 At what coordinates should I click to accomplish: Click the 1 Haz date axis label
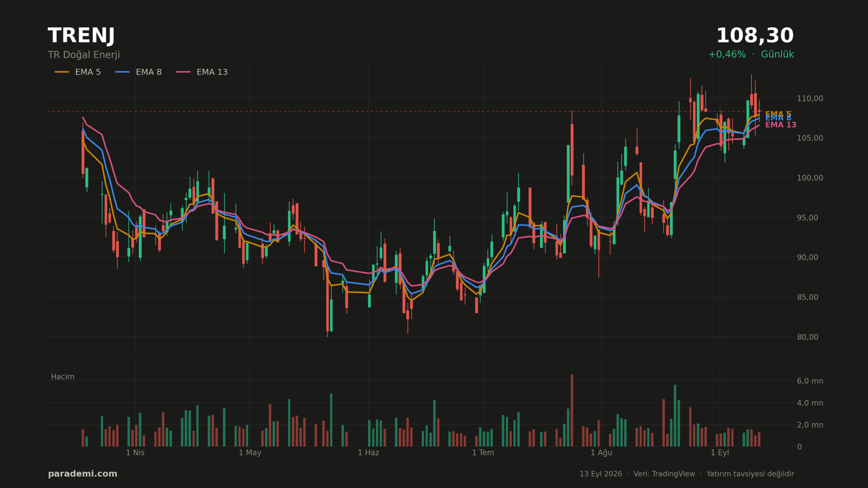coord(368,453)
